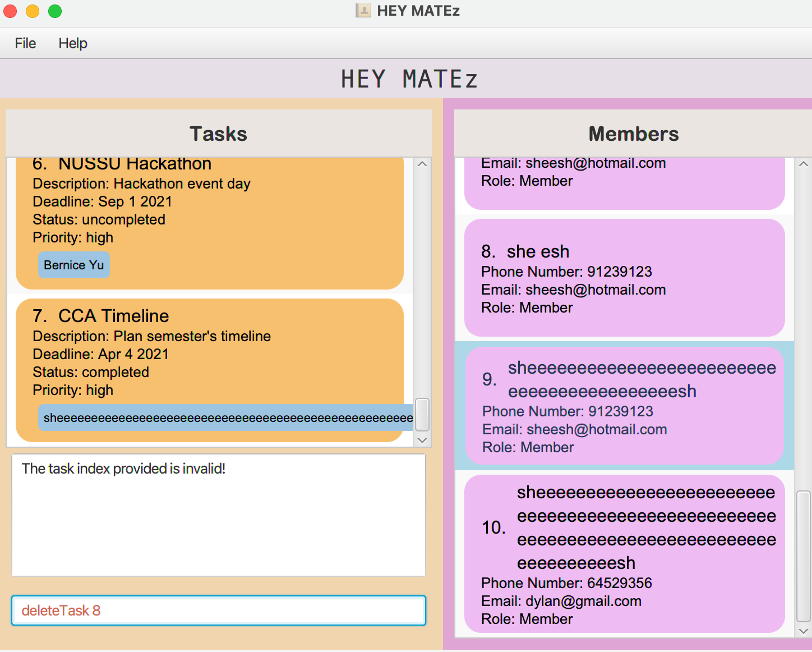Select the long sheeeee assignee tag on CCA Timeline
This screenshot has width=812, height=652.
click(x=225, y=417)
